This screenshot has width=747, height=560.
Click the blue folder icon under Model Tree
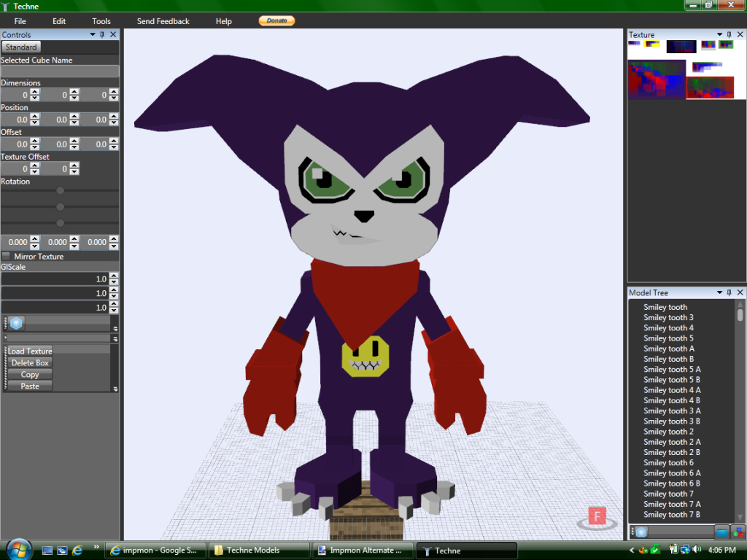point(722,532)
